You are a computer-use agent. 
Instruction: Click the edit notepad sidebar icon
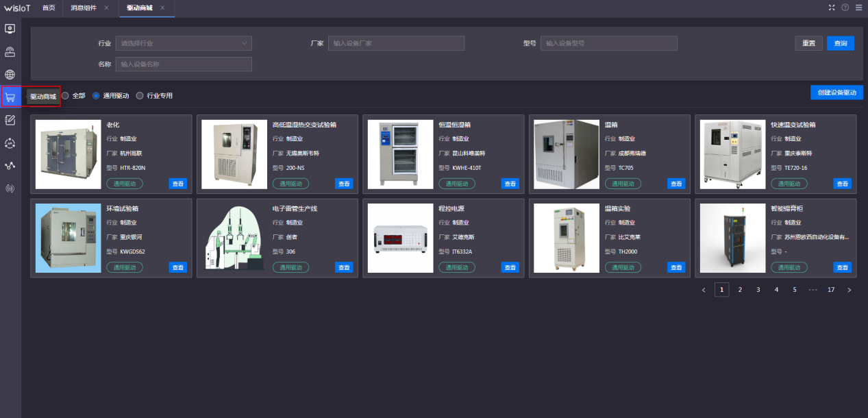[10, 120]
